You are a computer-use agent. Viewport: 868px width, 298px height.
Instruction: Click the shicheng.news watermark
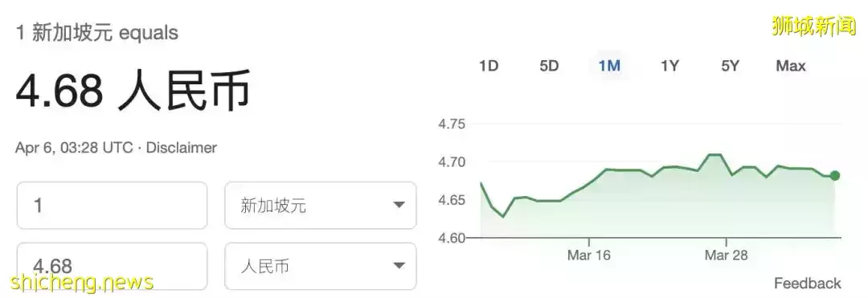point(82,283)
